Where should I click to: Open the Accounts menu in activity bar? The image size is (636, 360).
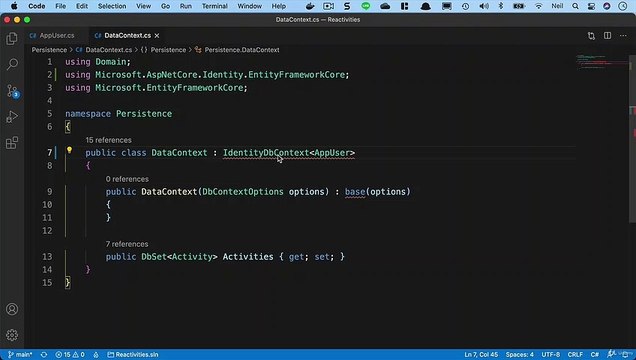[x=12, y=309]
